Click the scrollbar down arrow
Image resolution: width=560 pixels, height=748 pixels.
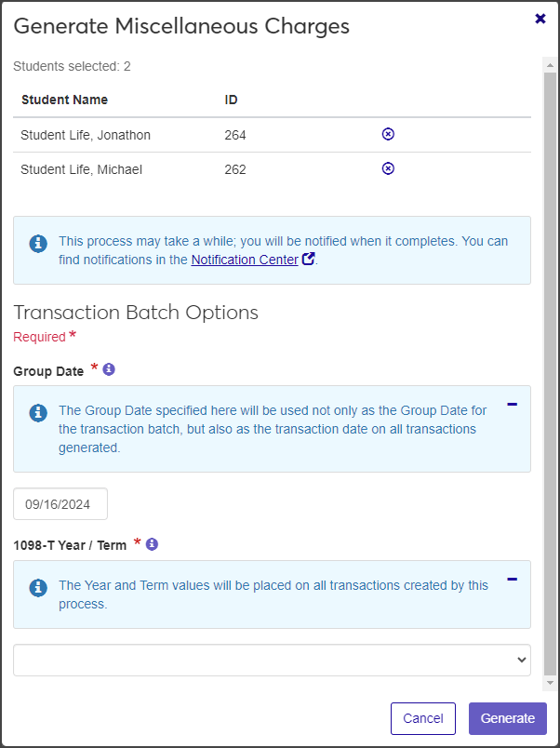[550, 683]
